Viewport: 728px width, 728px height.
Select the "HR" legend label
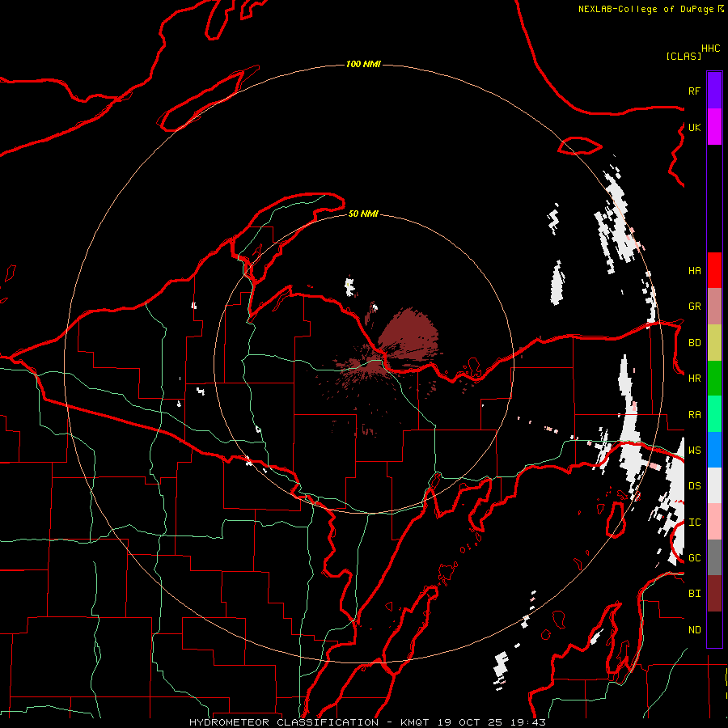pyautogui.click(x=694, y=379)
